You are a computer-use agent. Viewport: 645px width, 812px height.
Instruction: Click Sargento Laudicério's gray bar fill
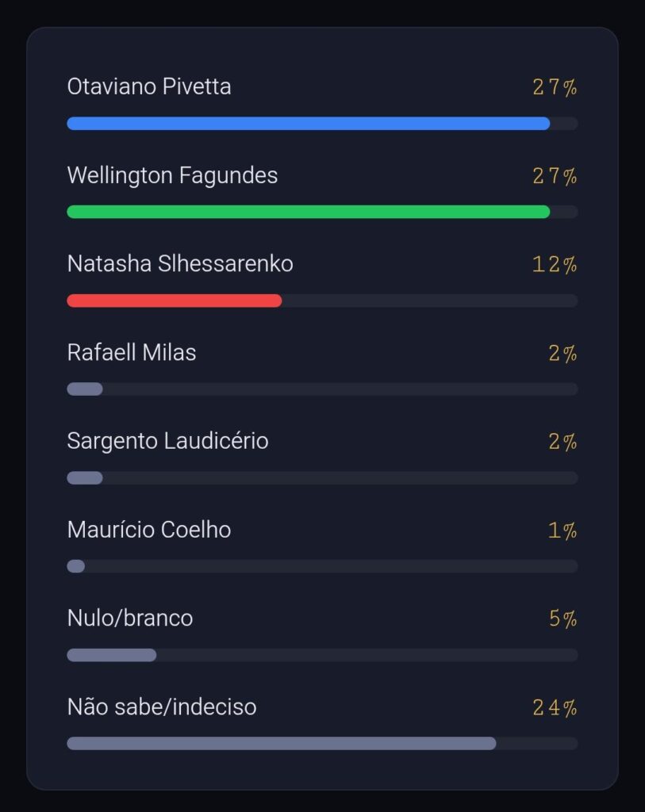85,477
